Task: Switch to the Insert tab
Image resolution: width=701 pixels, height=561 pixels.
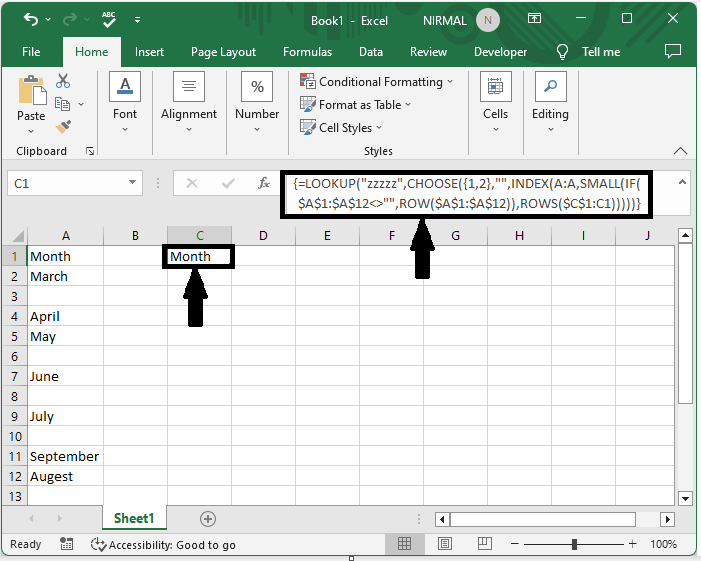Action: pos(149,52)
